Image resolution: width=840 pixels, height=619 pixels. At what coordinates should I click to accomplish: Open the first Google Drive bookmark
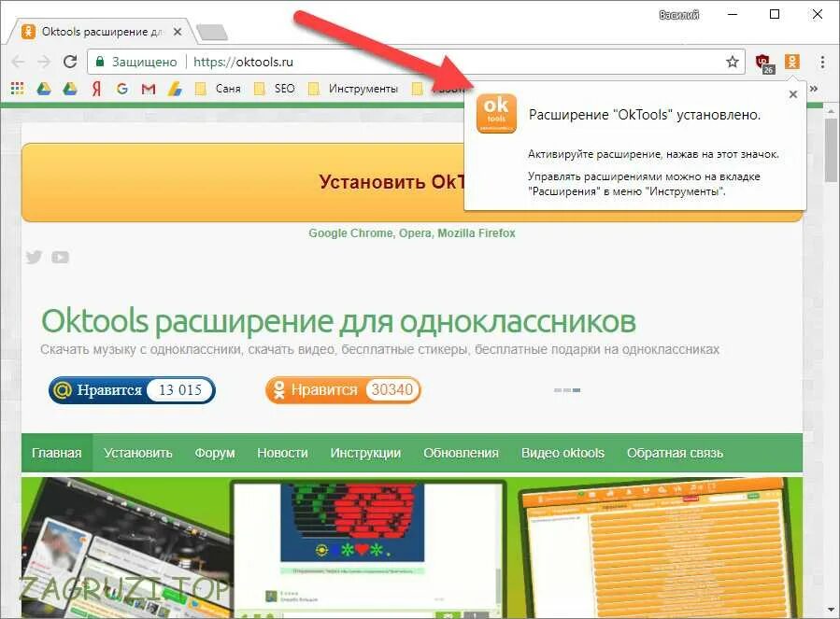point(44,89)
